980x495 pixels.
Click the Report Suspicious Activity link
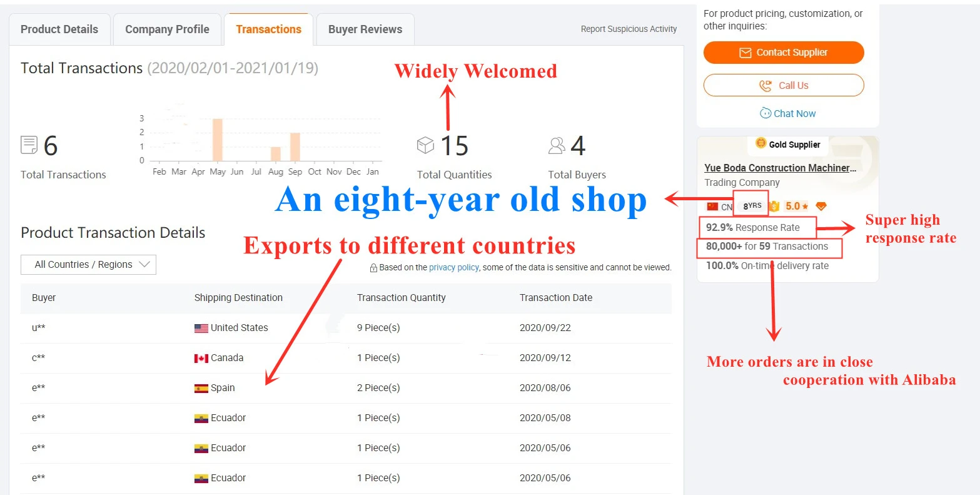point(629,29)
